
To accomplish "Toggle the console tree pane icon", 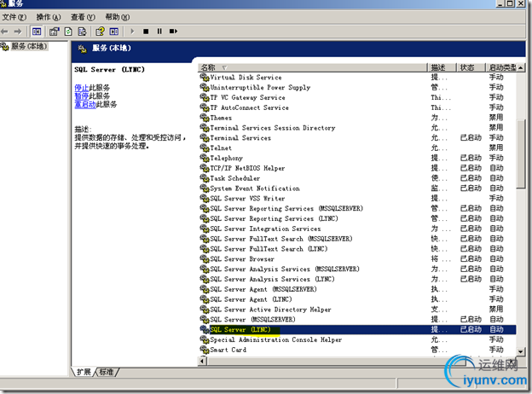I will click(37, 32).
